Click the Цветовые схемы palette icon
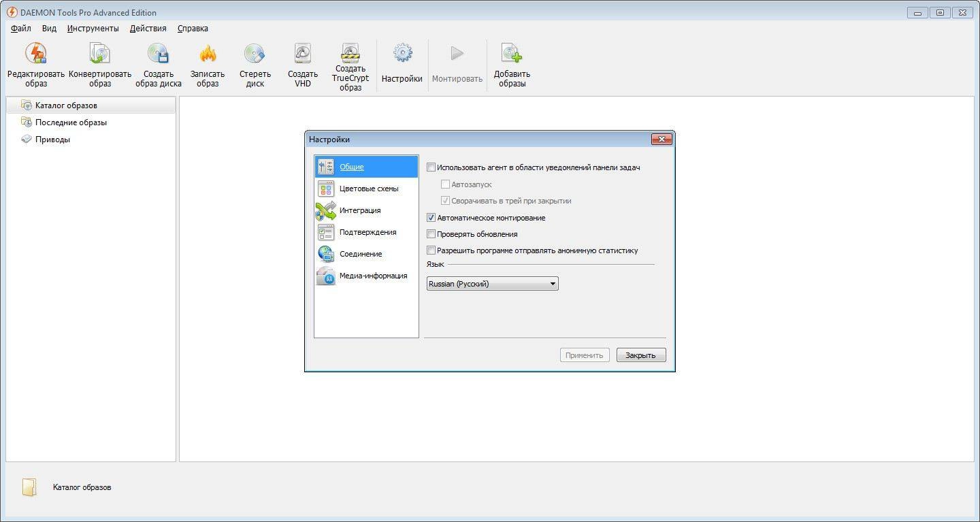Image resolution: width=980 pixels, height=522 pixels. 326,189
